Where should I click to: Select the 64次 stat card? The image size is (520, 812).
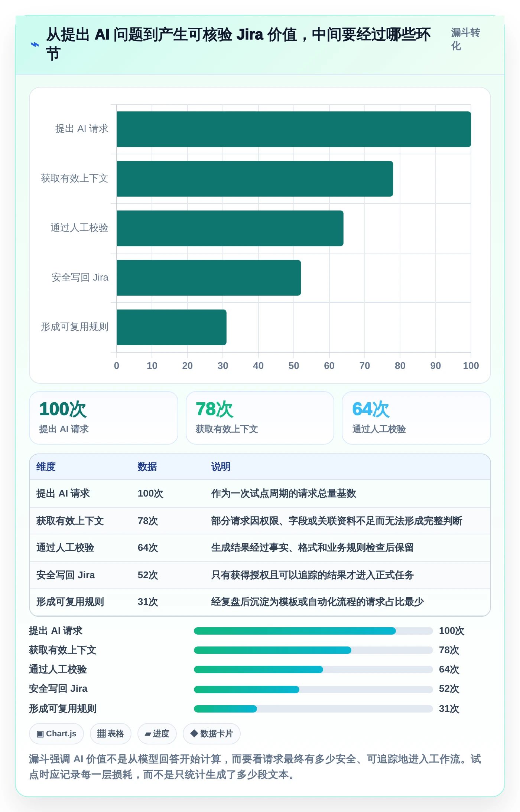pyautogui.click(x=416, y=418)
